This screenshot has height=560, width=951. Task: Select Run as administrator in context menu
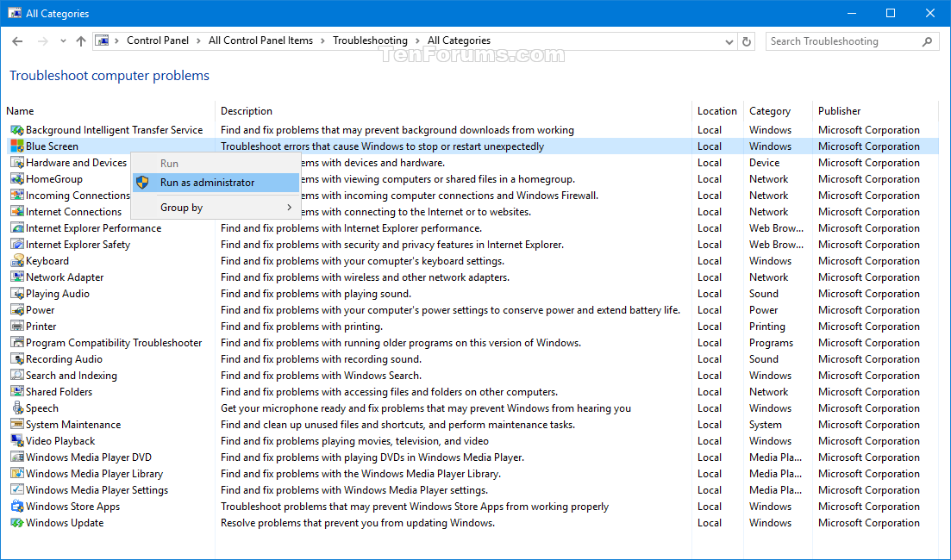[x=216, y=183]
